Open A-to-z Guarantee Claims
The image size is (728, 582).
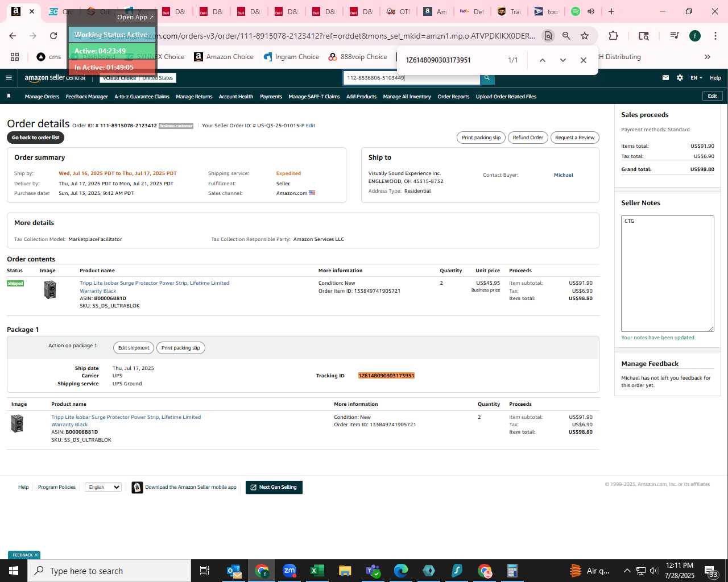pyautogui.click(x=142, y=97)
